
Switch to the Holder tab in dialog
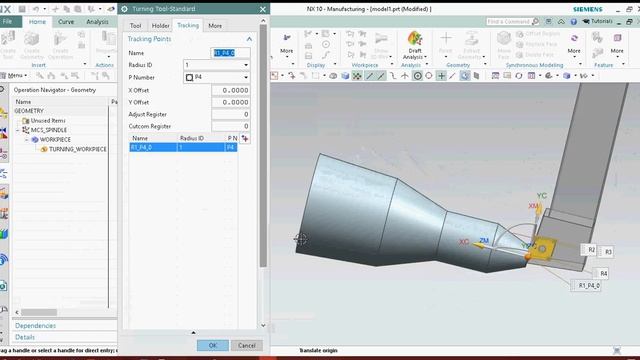160,25
